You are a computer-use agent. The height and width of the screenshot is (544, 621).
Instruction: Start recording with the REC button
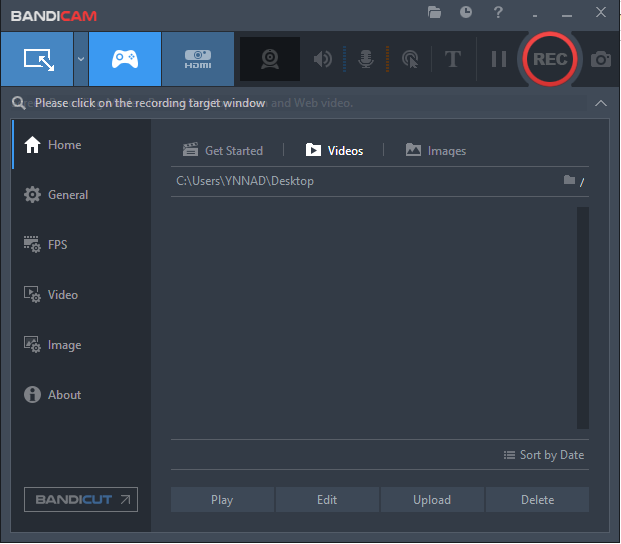550,59
